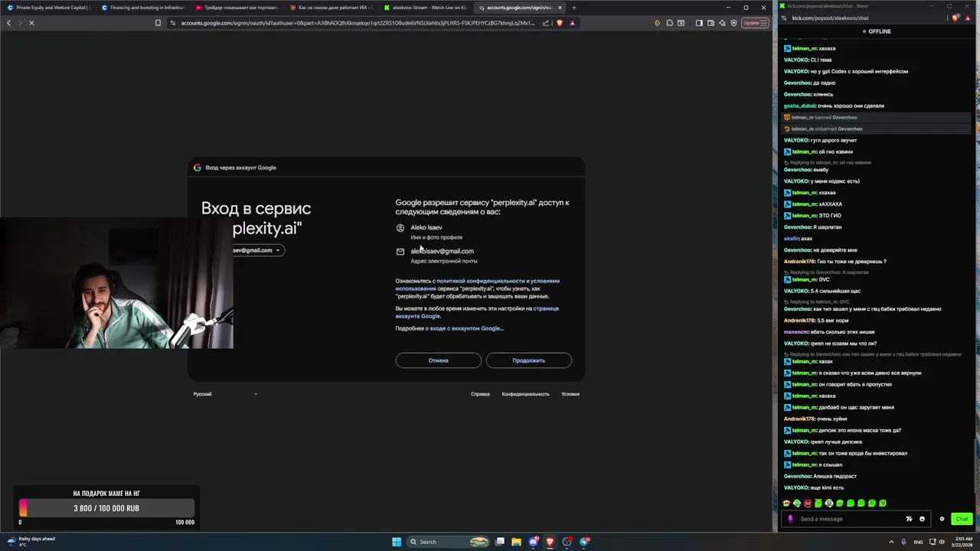The image size is (980, 551).
Task: Open Discord from taskbar
Action: [x=534, y=542]
